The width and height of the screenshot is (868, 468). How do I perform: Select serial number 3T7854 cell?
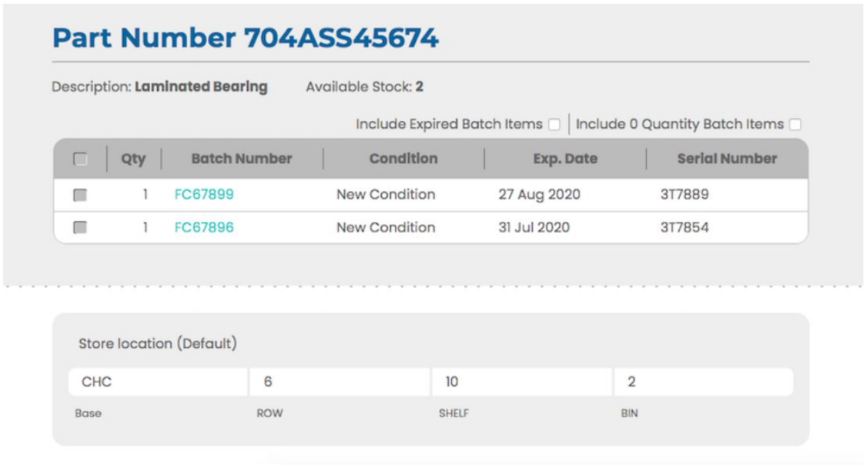pos(684,227)
